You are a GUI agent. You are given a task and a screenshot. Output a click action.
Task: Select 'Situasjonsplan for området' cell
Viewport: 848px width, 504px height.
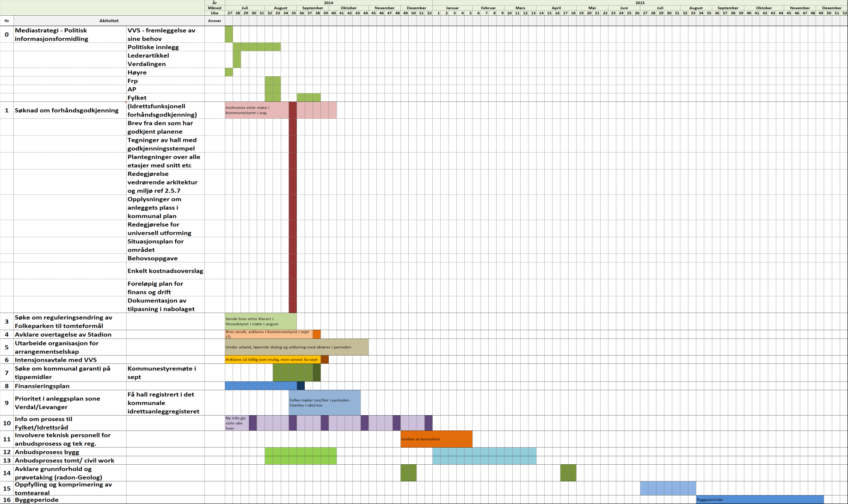coord(166,246)
